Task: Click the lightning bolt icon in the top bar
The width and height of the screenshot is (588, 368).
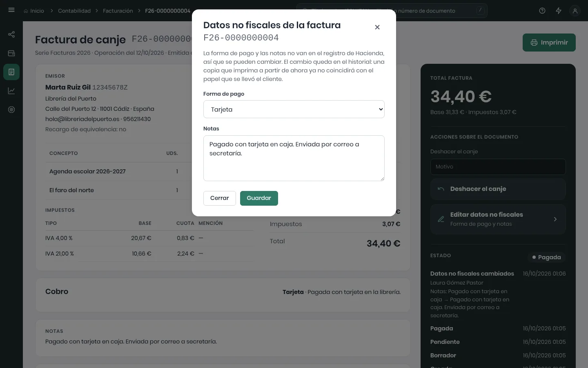Action: [559, 11]
